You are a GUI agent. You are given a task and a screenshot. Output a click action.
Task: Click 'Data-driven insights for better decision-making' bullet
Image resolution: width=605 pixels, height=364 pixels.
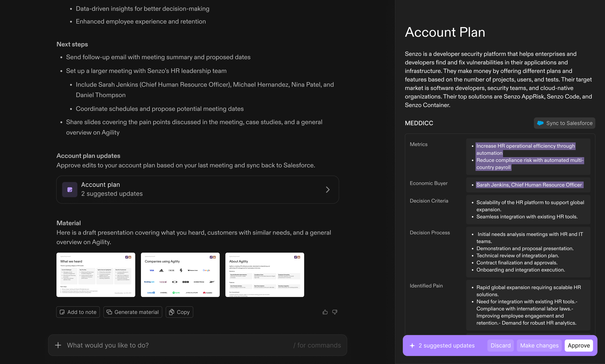coord(142,9)
